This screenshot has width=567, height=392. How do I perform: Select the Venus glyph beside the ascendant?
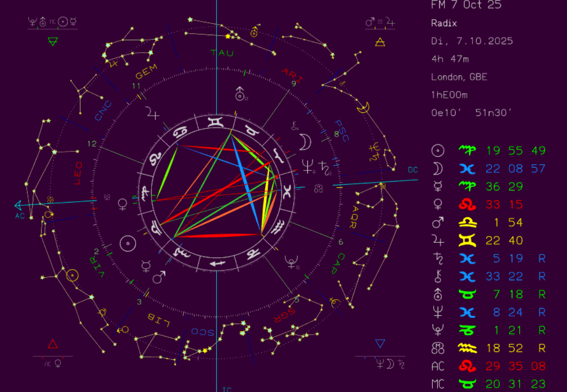123,204
